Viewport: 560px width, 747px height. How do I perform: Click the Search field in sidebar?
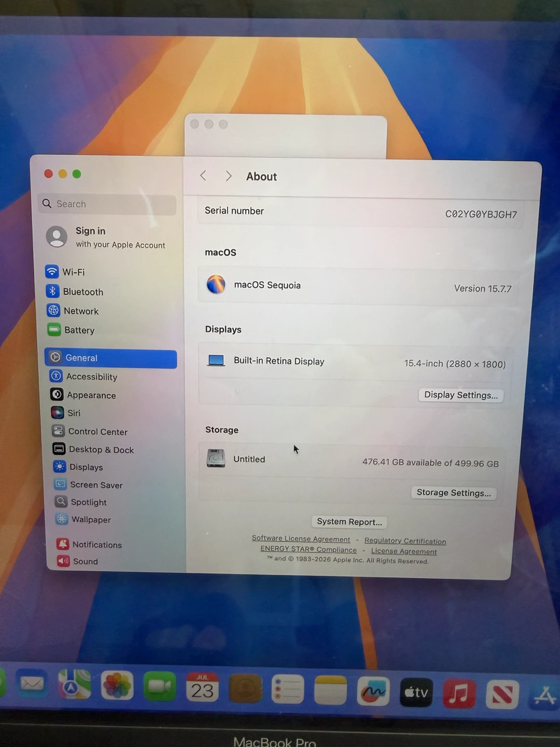tap(107, 204)
